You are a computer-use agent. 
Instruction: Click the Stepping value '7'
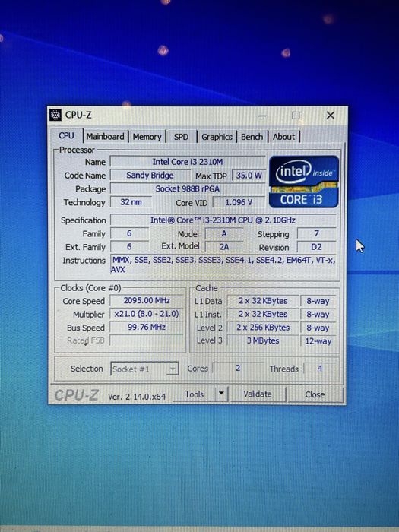[x=316, y=233]
